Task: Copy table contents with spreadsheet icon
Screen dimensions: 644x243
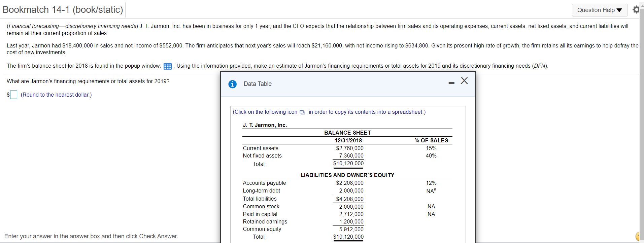Action: (302, 112)
